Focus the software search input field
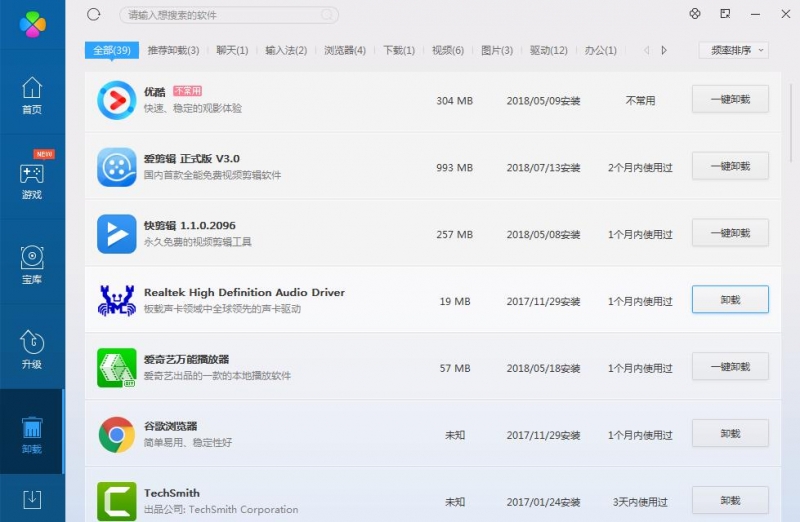The height and width of the screenshot is (522, 800). click(229, 15)
